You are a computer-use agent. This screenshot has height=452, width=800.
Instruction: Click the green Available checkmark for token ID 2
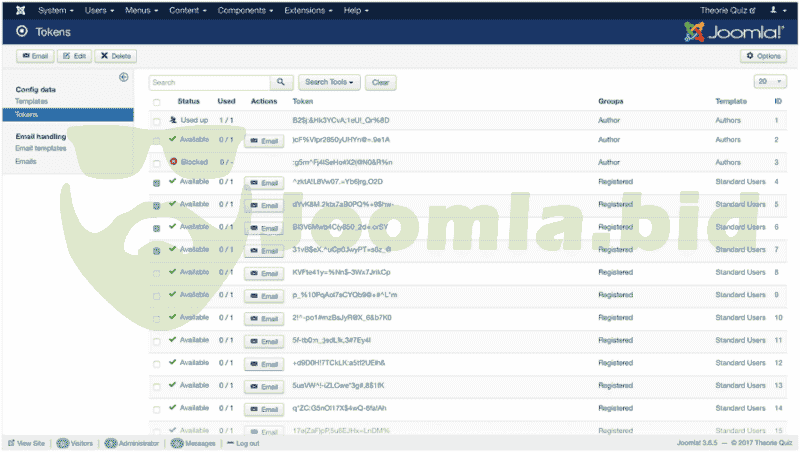[172, 139]
